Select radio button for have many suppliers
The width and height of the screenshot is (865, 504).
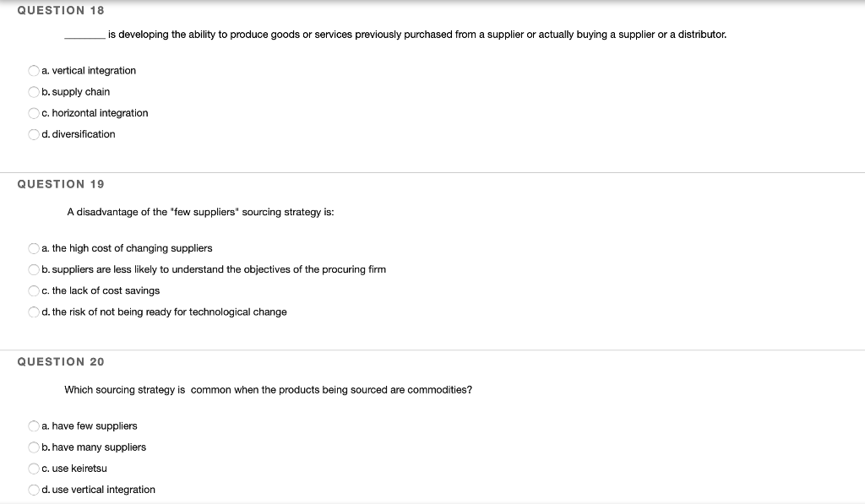[33, 447]
